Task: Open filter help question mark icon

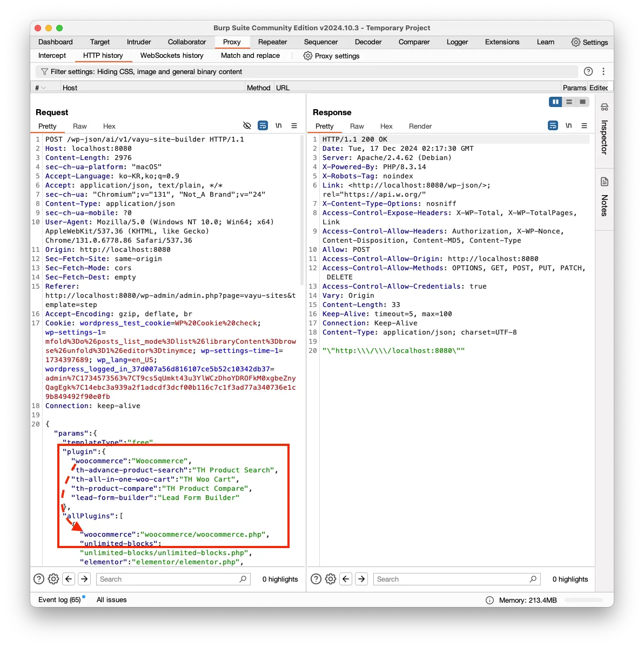Action: (x=588, y=71)
